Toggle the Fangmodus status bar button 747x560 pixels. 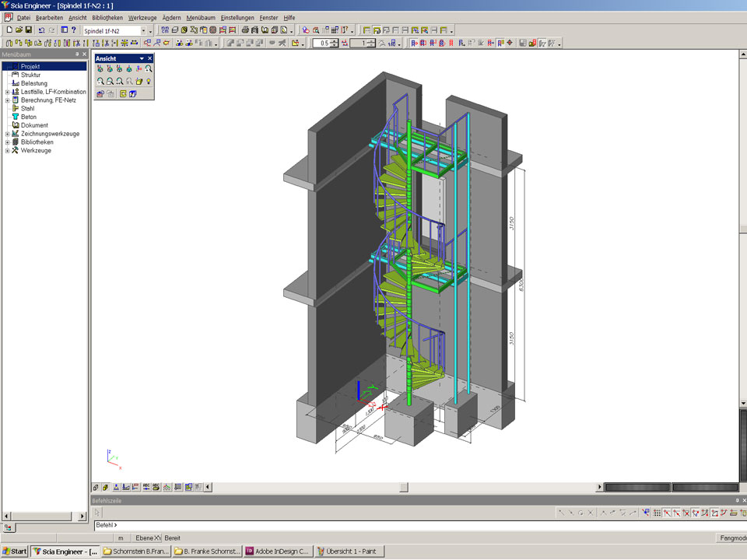click(730, 537)
